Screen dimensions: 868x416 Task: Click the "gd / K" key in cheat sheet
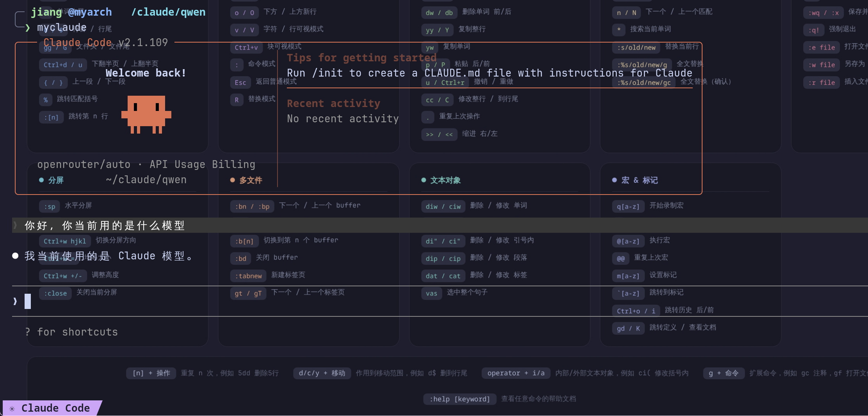(628, 328)
